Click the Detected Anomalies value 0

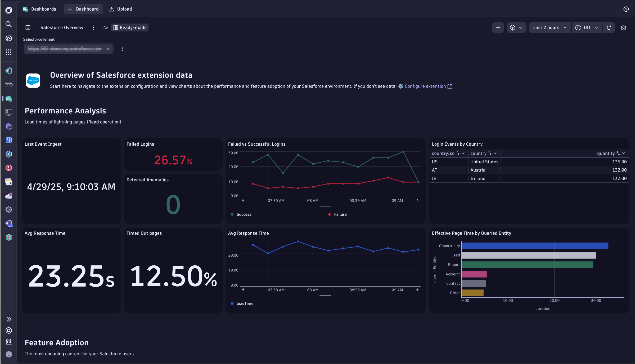(x=173, y=205)
